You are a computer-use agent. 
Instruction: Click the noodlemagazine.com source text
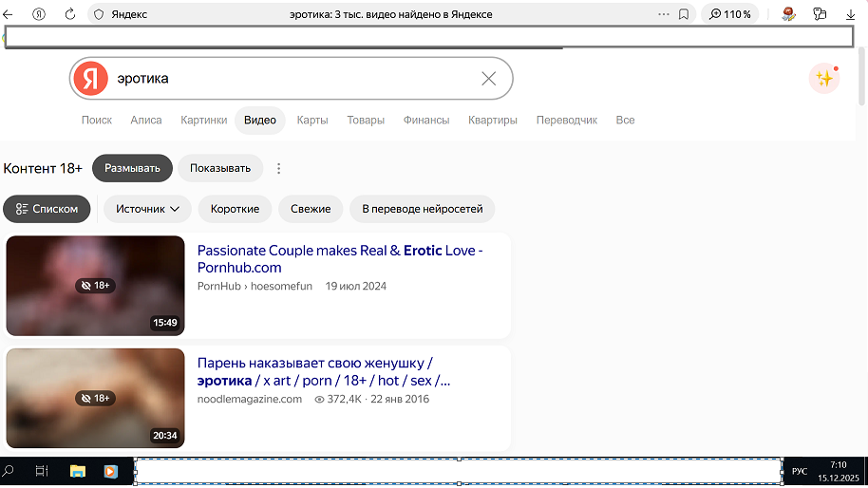(x=250, y=399)
